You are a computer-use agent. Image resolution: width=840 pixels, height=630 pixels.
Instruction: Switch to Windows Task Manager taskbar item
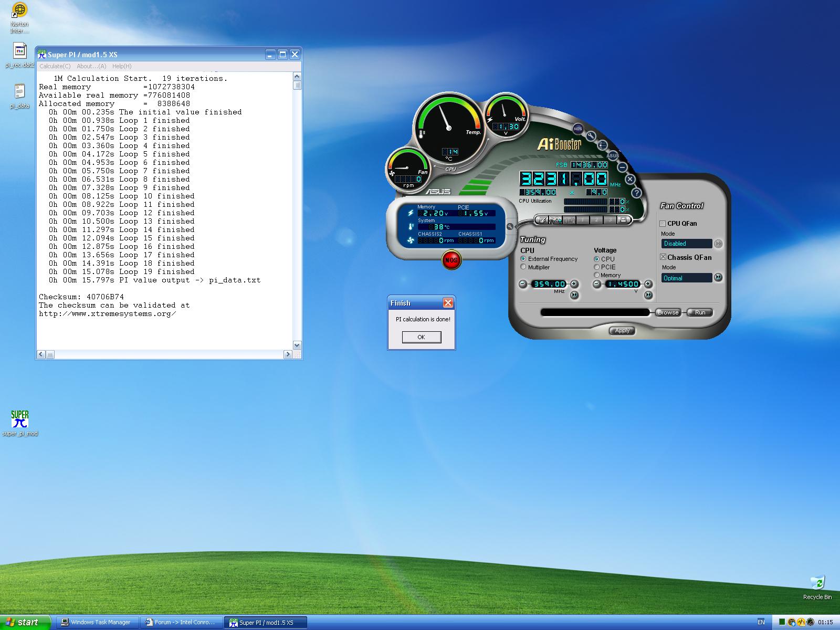[97, 622]
